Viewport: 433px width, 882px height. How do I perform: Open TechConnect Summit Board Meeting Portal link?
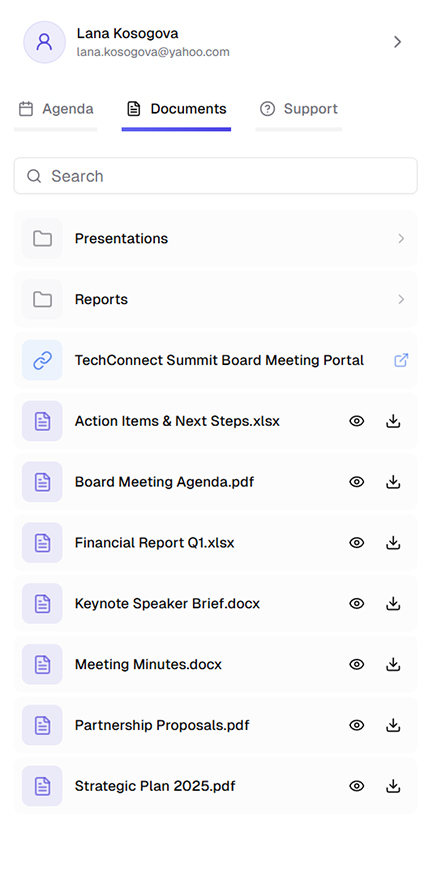215,360
